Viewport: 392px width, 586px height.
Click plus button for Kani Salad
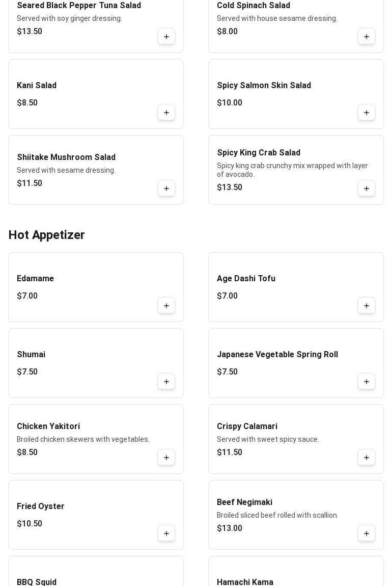[166, 113]
